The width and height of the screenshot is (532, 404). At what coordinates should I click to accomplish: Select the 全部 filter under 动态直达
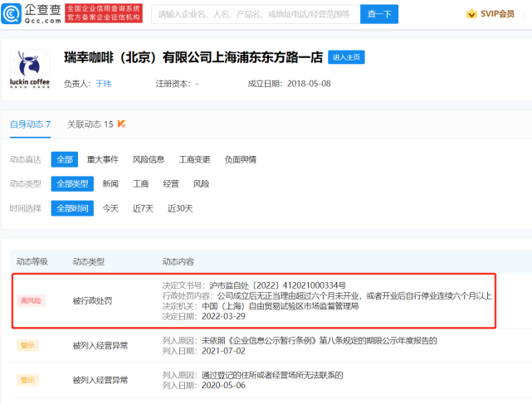click(65, 159)
